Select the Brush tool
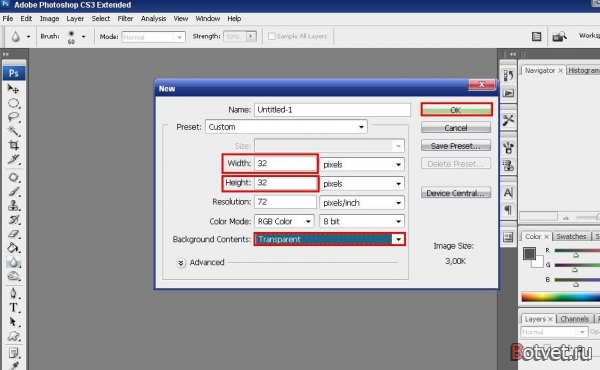 pos(13,191)
